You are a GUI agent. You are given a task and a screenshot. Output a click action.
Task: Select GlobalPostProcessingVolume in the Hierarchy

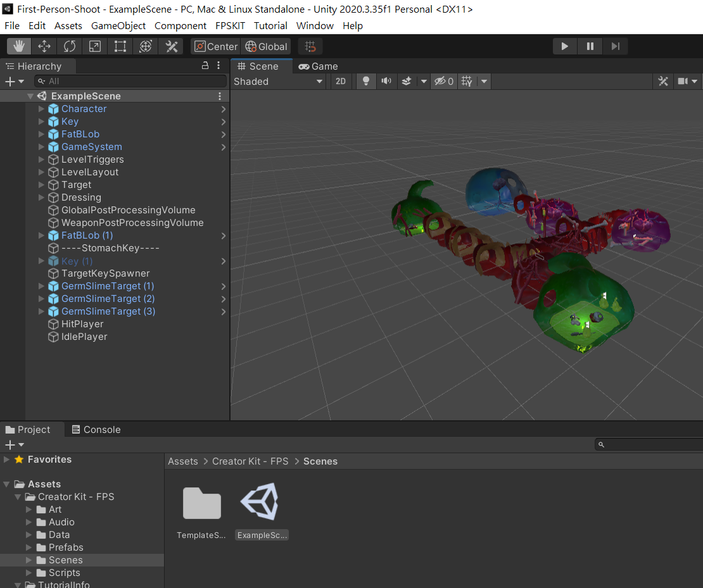pos(128,210)
